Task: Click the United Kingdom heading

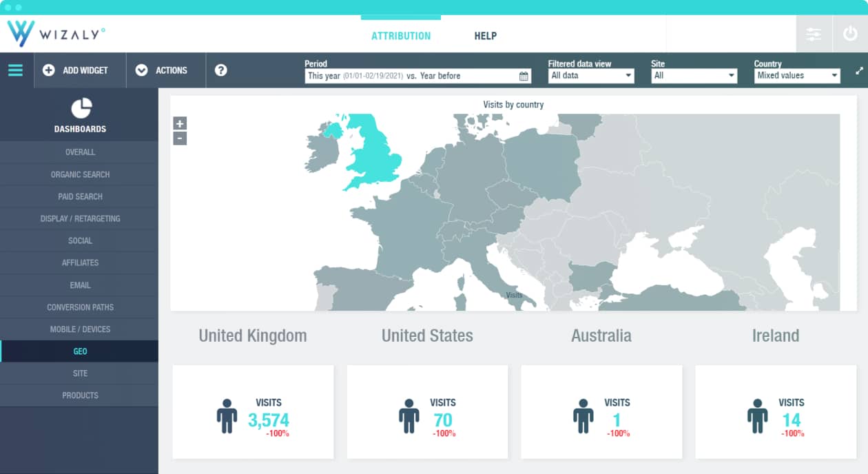Action: point(253,336)
